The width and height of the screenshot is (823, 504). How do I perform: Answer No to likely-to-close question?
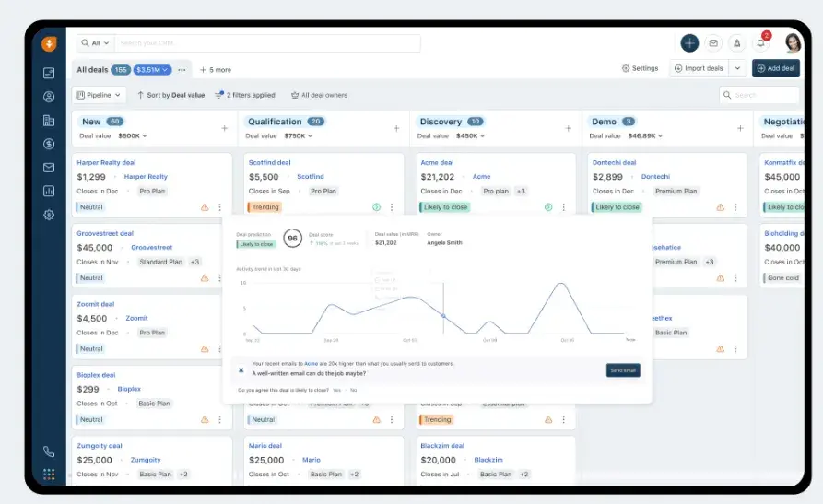coord(353,390)
